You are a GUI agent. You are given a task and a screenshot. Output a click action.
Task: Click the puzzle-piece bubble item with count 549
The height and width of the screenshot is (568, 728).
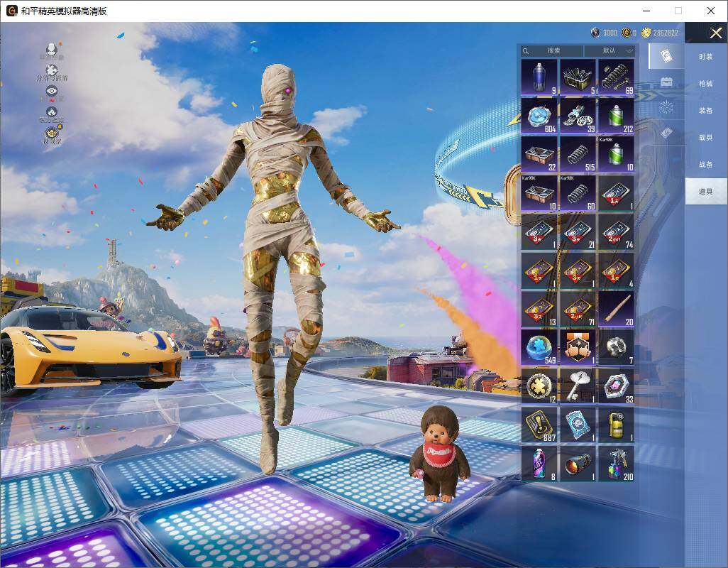539,347
